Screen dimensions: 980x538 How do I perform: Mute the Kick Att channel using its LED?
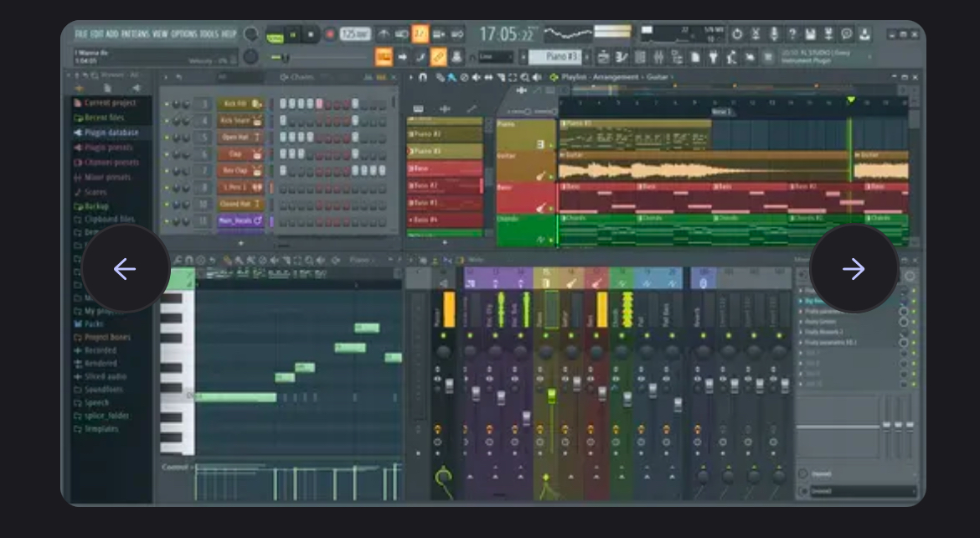point(166,104)
